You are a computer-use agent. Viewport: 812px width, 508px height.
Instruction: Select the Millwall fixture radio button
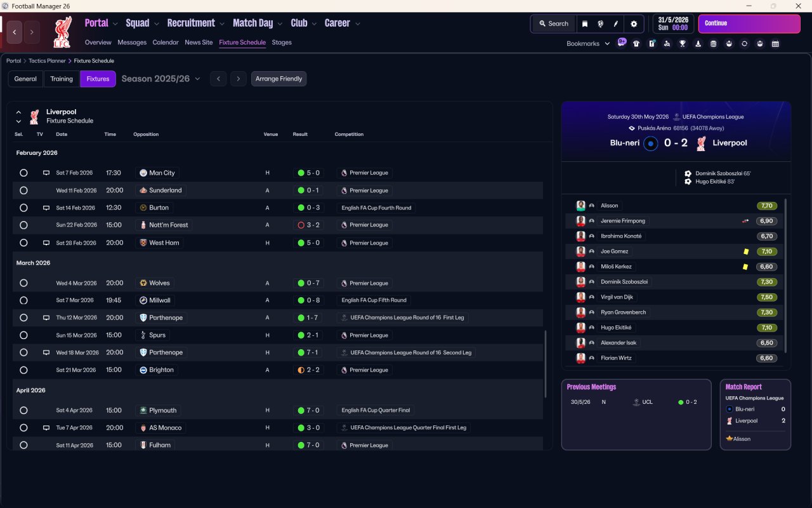tap(23, 300)
